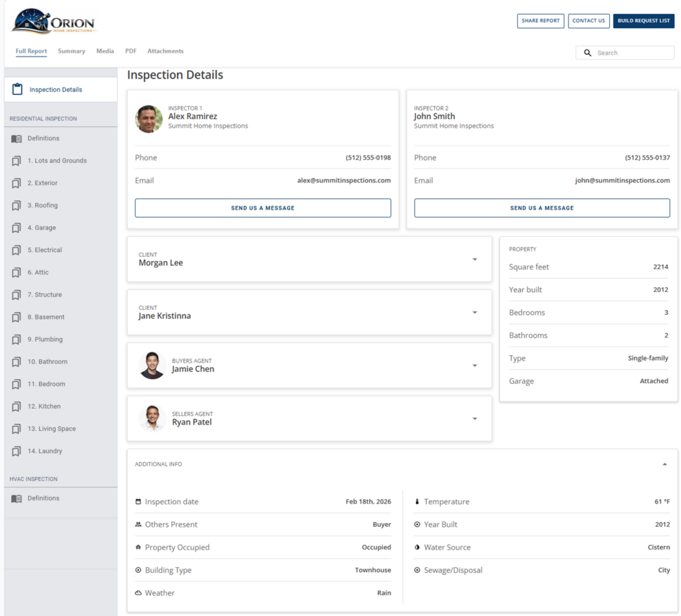This screenshot has height=616, width=681.
Task: Switch to the Summary tab
Action: [71, 51]
